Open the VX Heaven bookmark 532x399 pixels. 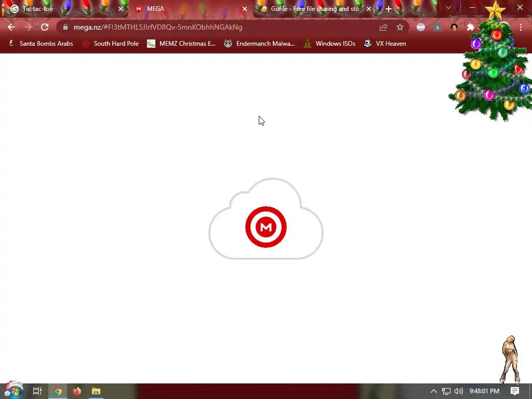[385, 44]
